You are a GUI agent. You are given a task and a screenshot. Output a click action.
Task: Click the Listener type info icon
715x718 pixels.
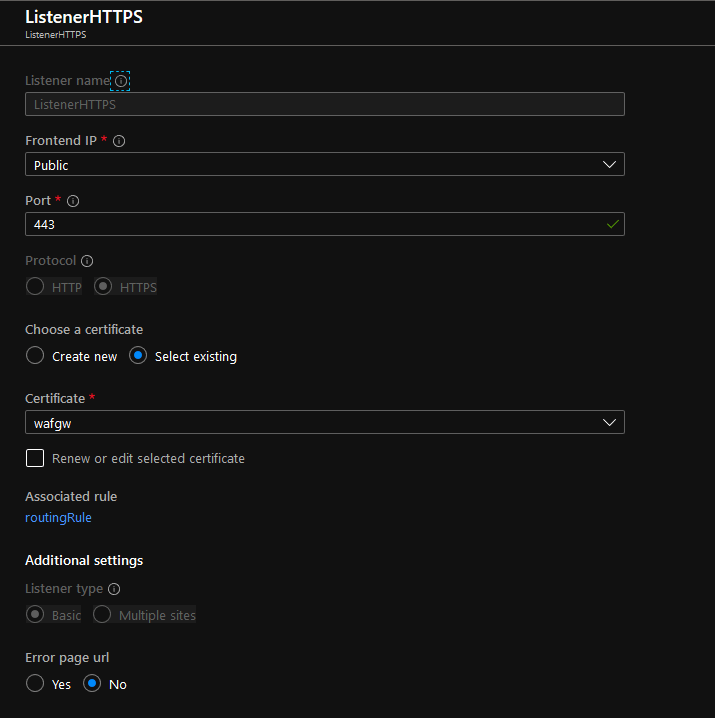114,589
